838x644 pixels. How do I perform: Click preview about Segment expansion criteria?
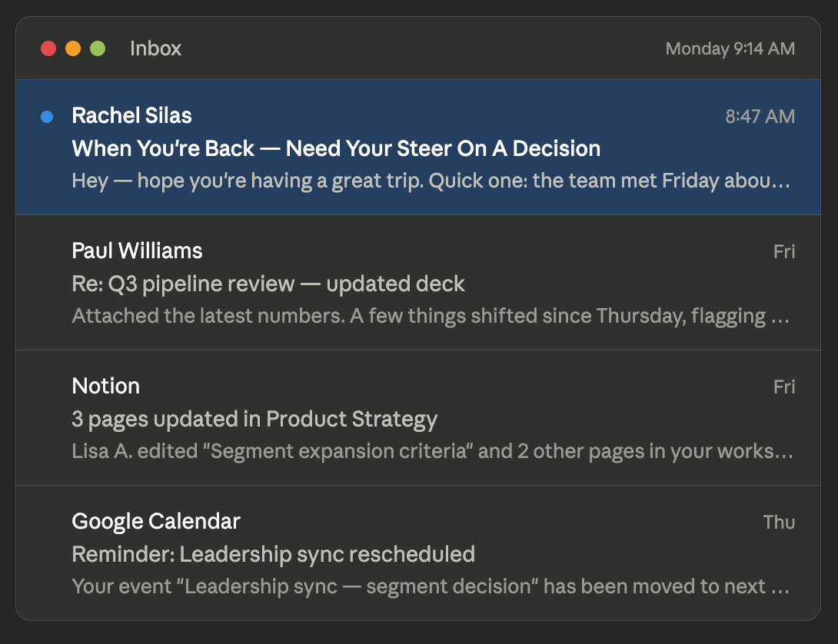point(431,451)
